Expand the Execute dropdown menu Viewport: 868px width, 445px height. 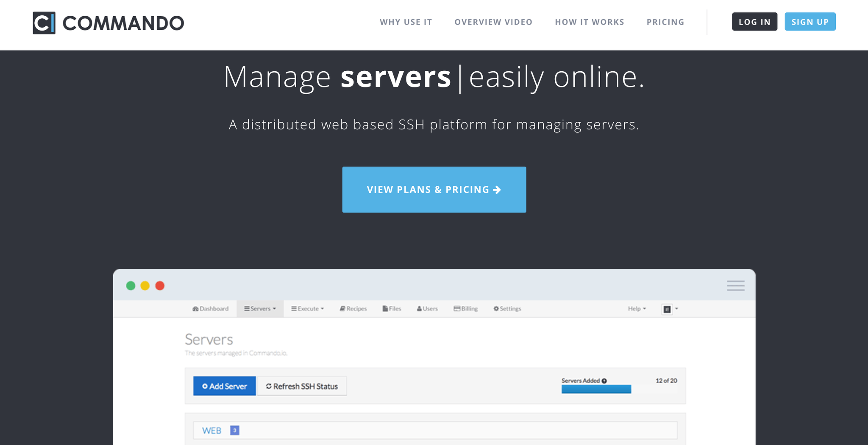(307, 309)
